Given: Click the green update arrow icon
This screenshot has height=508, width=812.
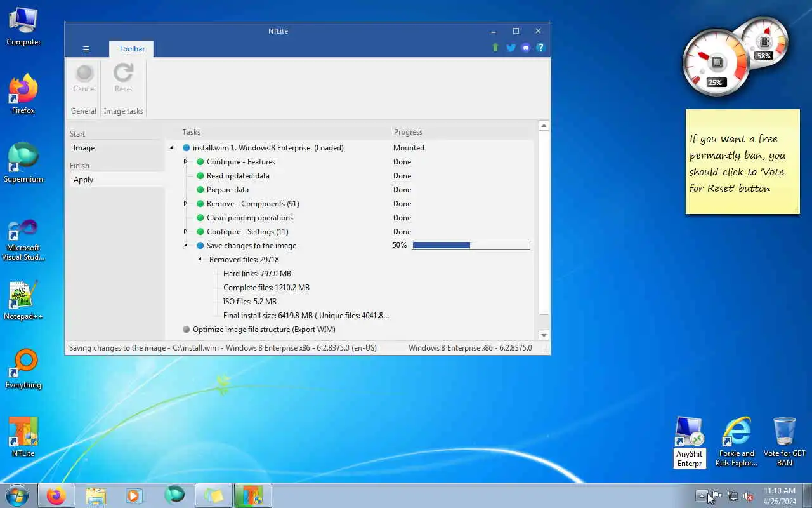Looking at the screenshot, I should (x=495, y=48).
